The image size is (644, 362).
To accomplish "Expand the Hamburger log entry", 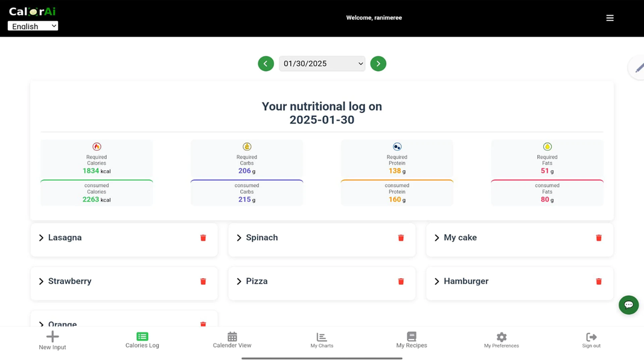I will 436,281.
